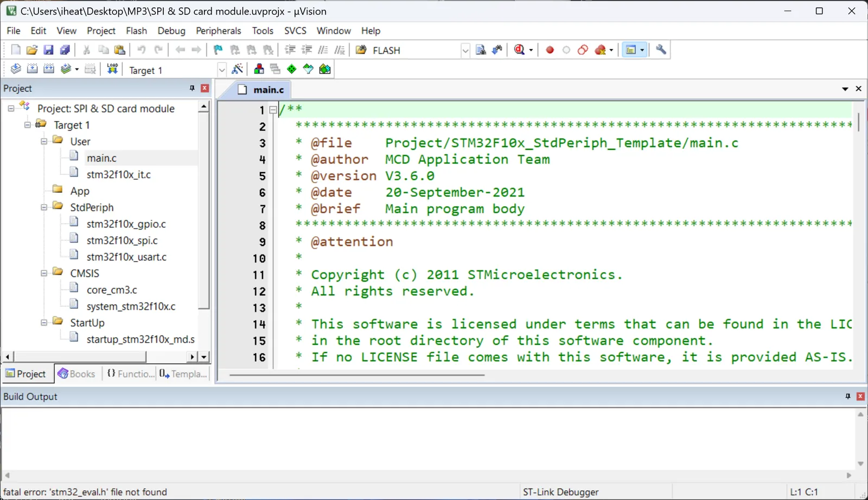Viewport: 868px width, 500px height.
Task: Collapse the StdPeriph folder
Action: click(44, 207)
